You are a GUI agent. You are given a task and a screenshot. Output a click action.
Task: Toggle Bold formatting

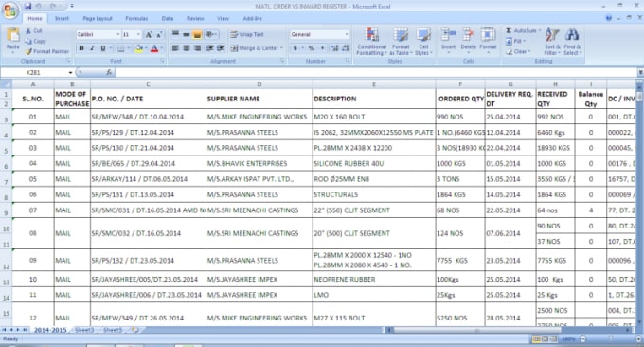coord(81,48)
